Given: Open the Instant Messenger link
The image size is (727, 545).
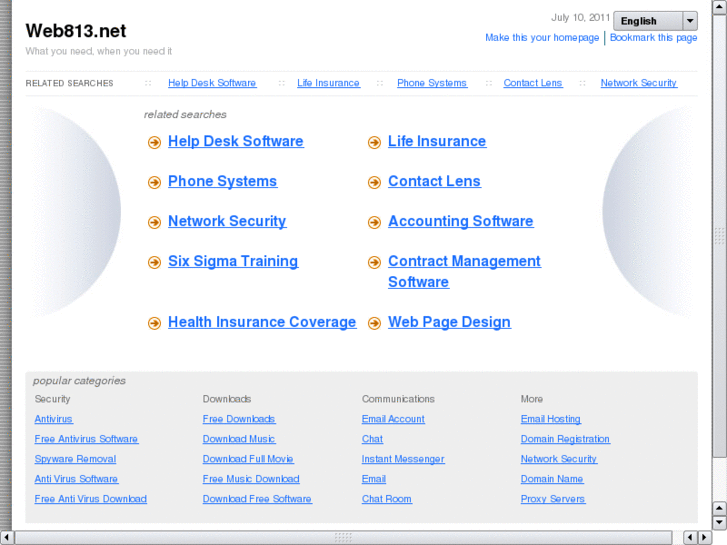Looking at the screenshot, I should coord(403,459).
